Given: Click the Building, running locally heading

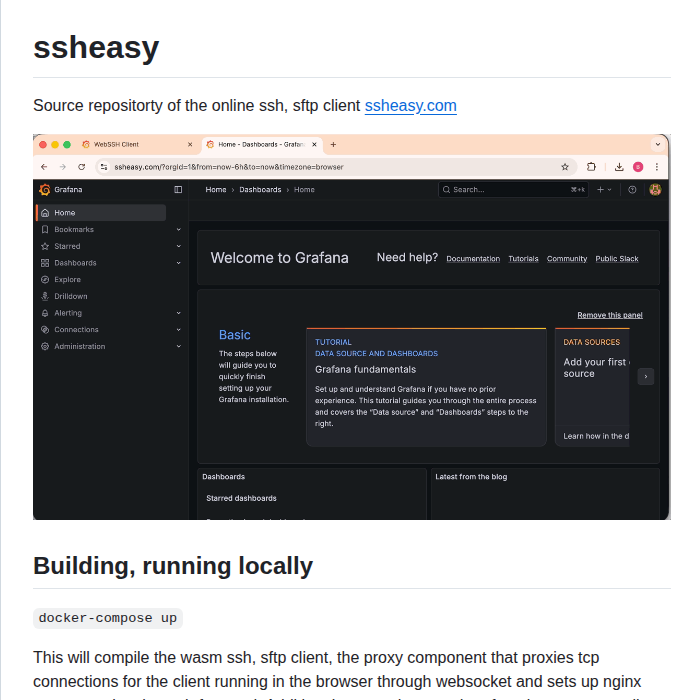Looking at the screenshot, I should click(173, 566).
